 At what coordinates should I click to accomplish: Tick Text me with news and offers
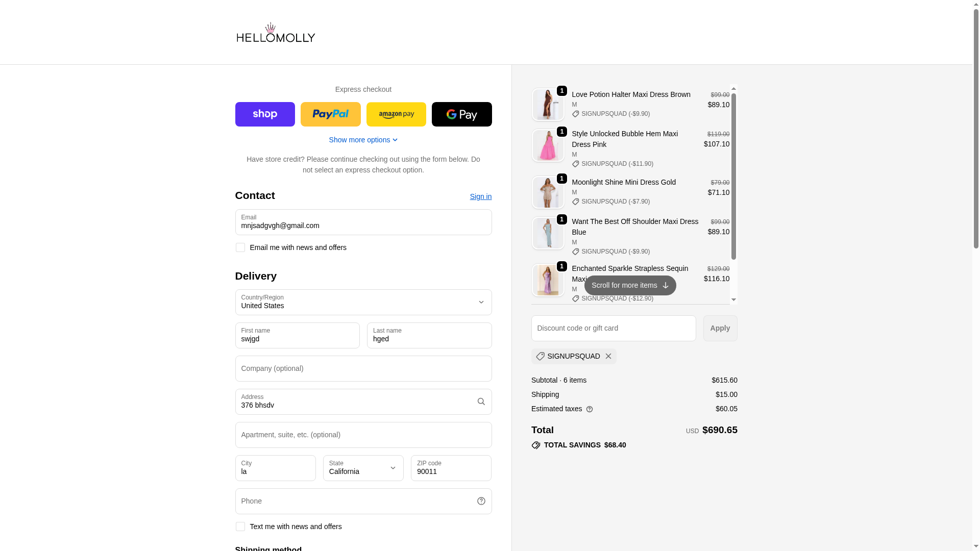pos(240,527)
